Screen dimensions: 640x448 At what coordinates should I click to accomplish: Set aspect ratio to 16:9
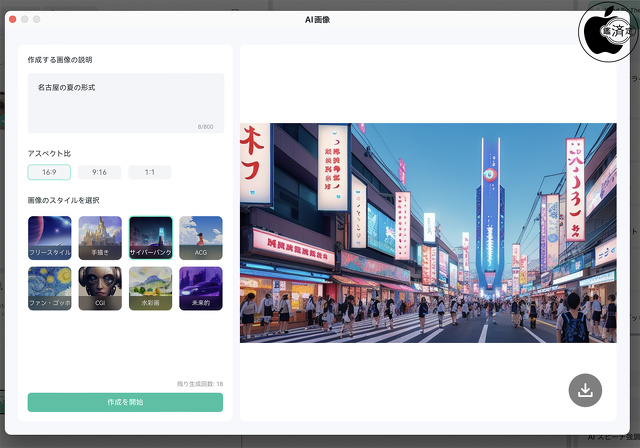coord(49,172)
